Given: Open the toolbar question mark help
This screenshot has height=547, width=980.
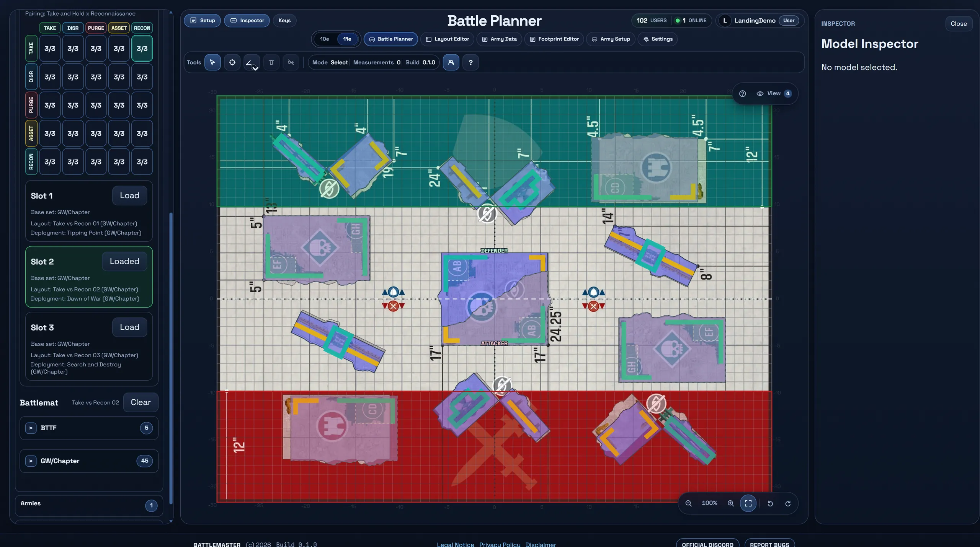Looking at the screenshot, I should click(x=471, y=62).
